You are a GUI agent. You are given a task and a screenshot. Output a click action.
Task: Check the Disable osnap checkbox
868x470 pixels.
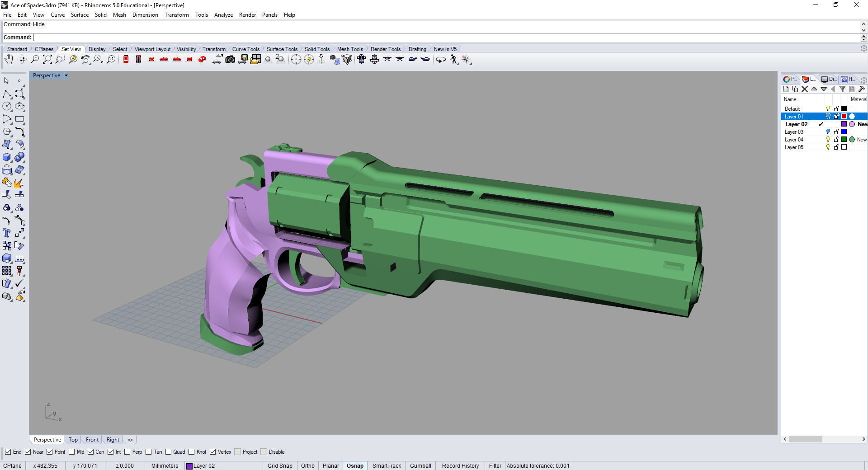click(x=264, y=452)
